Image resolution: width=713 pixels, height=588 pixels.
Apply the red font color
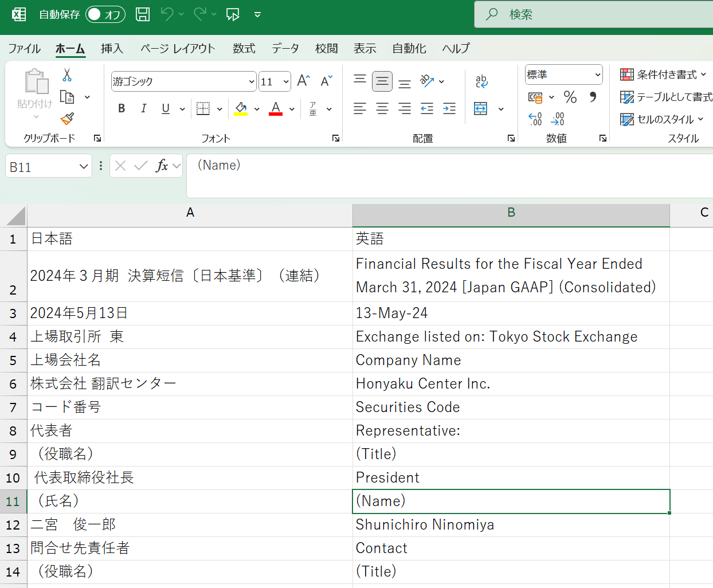(x=276, y=108)
